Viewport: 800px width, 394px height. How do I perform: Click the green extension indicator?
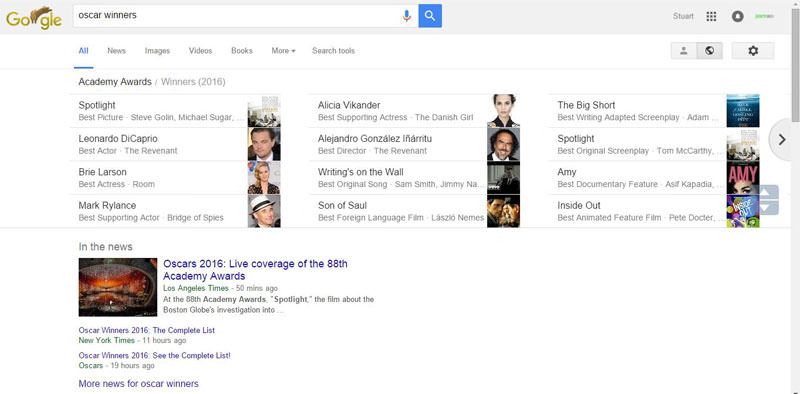pyautogui.click(x=764, y=16)
